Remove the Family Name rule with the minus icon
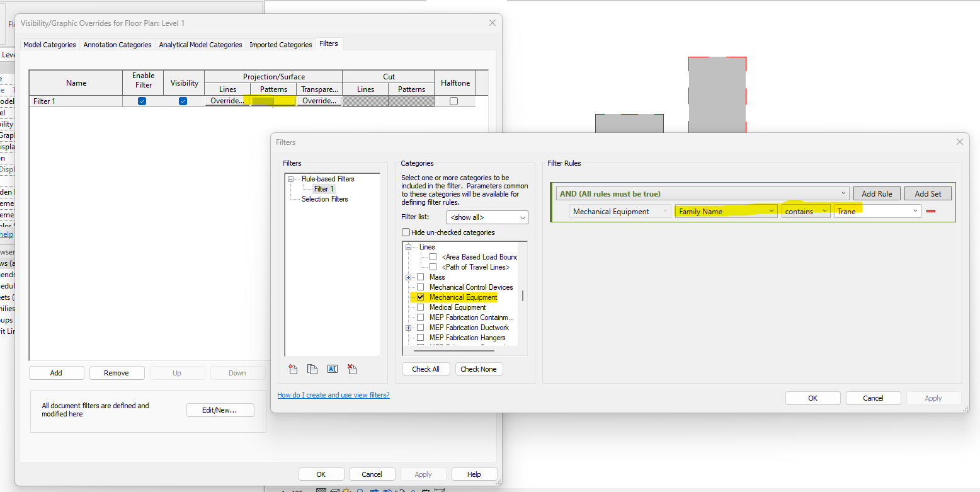Image resolution: width=980 pixels, height=492 pixels. click(932, 211)
